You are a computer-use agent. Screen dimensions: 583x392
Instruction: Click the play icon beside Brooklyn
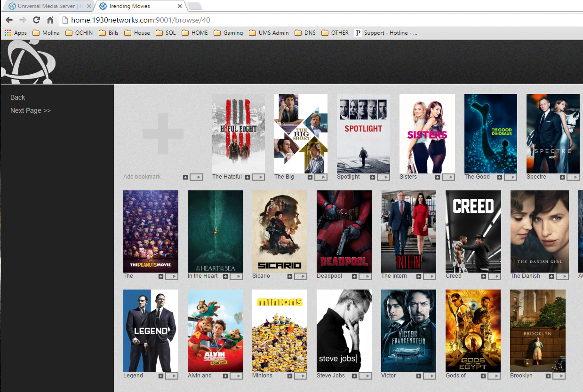pyautogui.click(x=559, y=376)
